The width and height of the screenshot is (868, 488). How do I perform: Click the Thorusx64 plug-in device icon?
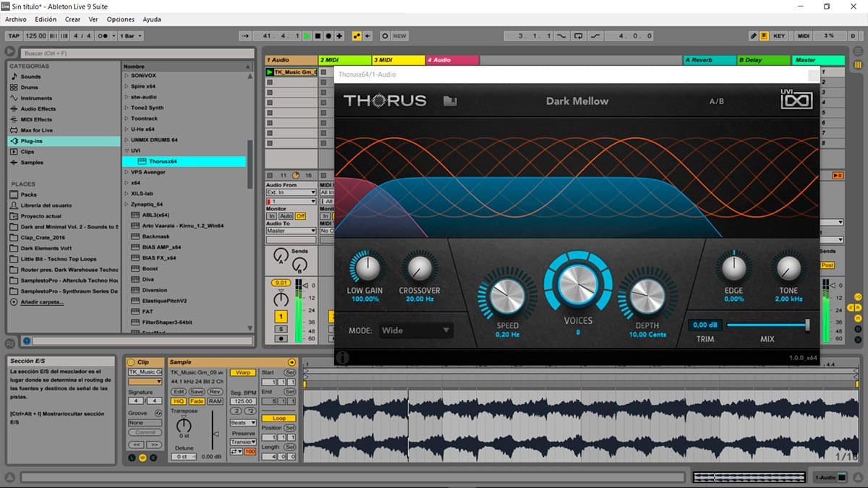(x=142, y=161)
